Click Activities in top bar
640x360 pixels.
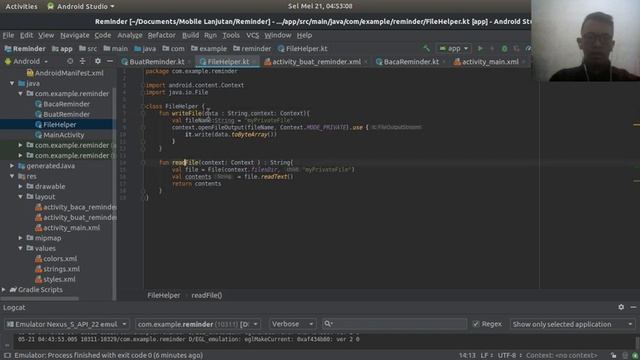tap(21, 7)
